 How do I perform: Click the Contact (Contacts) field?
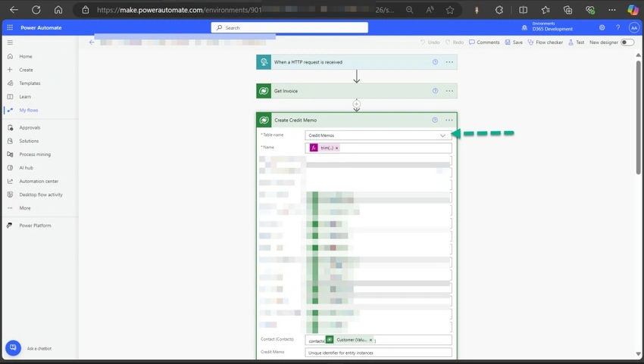[x=378, y=340]
